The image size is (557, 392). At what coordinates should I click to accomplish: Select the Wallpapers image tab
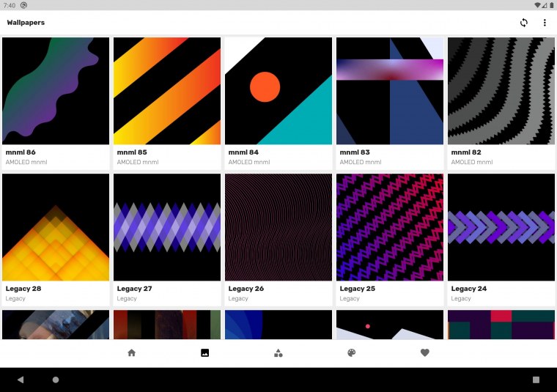pyautogui.click(x=205, y=352)
